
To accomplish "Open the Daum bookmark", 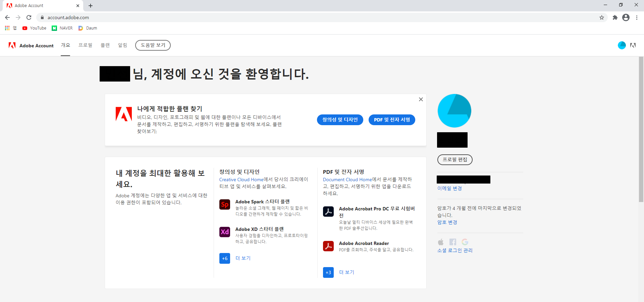I will coord(88,28).
